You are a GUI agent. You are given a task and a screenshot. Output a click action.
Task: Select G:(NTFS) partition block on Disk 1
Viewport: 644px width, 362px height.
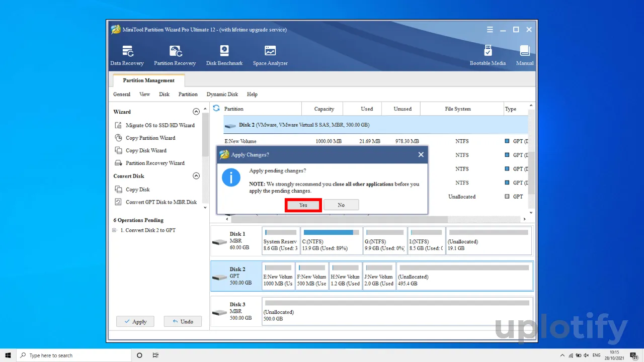click(x=385, y=241)
